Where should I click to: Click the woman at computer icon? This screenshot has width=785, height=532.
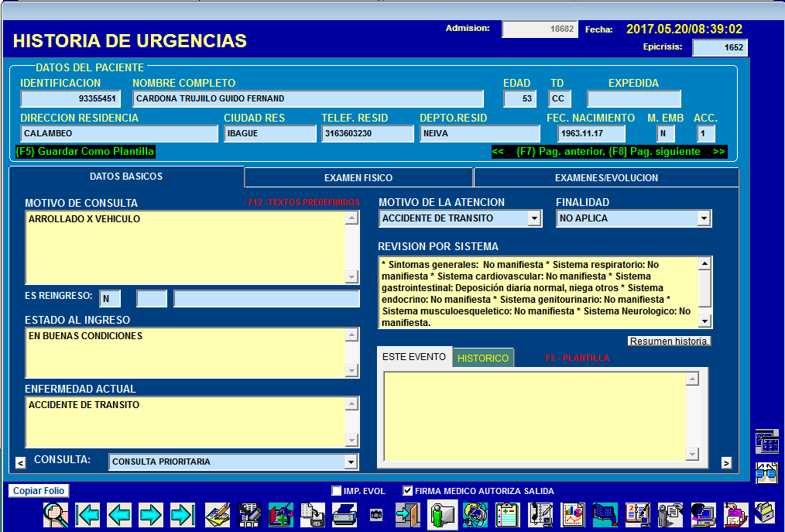tap(704, 515)
